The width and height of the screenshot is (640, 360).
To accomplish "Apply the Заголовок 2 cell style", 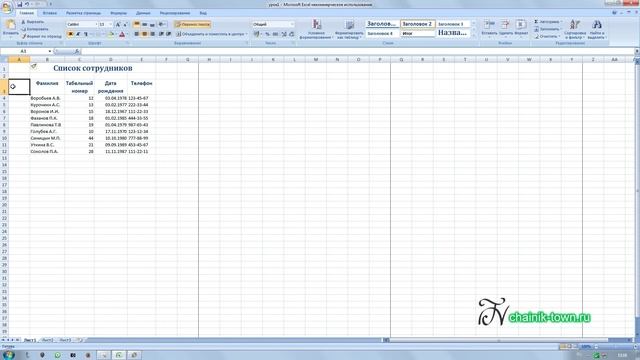I will tap(417, 24).
